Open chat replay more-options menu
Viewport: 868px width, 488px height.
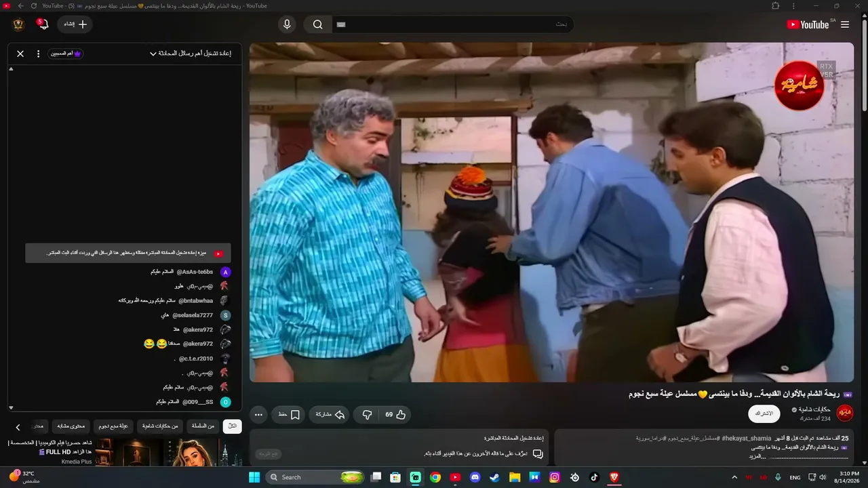point(38,54)
